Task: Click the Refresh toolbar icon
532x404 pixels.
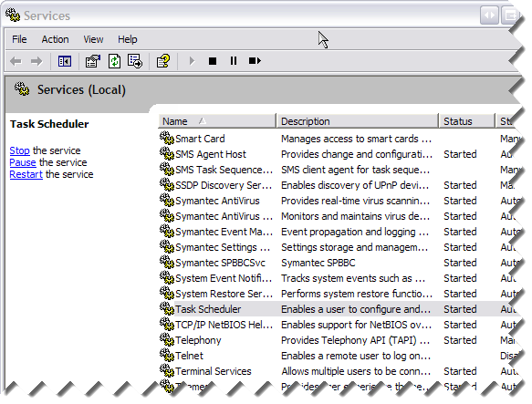Action: (114, 61)
